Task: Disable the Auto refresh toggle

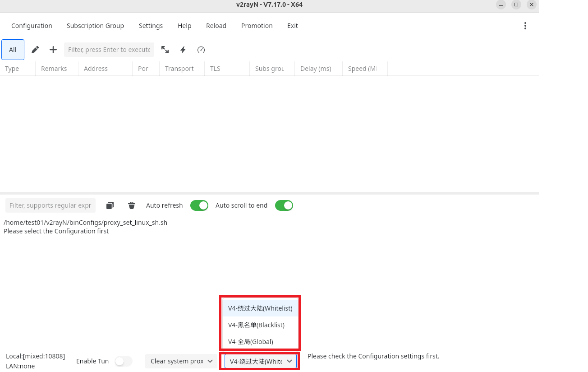Action: coord(199,205)
